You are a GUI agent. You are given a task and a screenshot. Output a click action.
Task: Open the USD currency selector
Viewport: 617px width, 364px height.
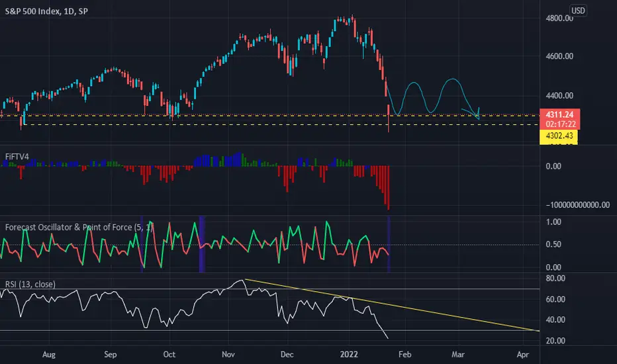(x=578, y=11)
